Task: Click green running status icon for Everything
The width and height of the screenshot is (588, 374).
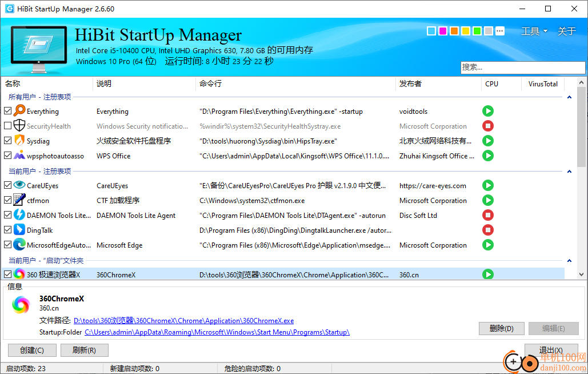Action: (x=488, y=111)
